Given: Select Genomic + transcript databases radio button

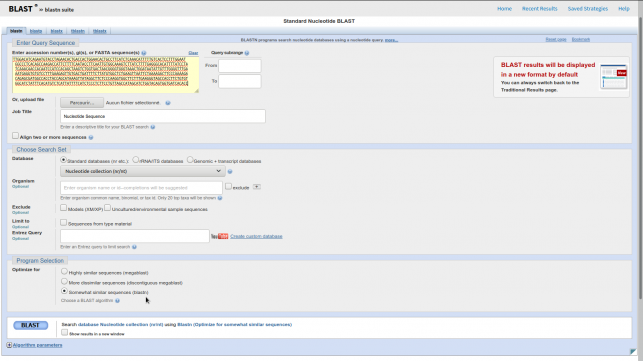Looking at the screenshot, I should [190, 160].
